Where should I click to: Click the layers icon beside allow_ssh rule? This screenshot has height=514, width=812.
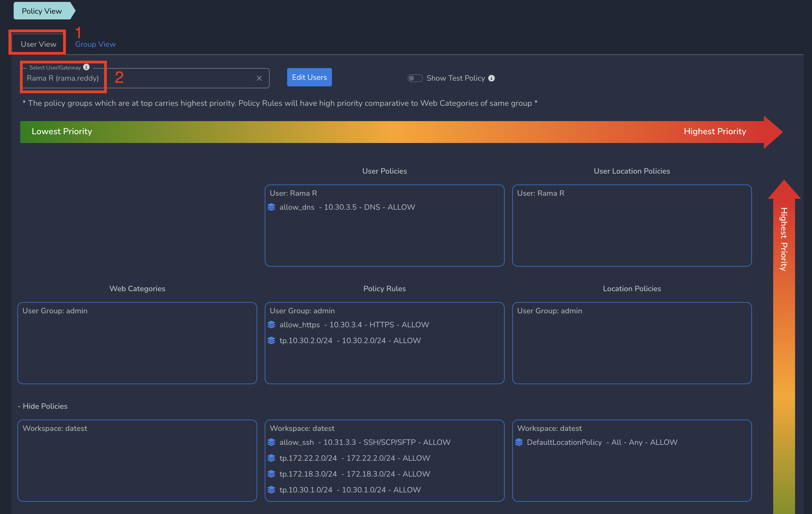[272, 442]
